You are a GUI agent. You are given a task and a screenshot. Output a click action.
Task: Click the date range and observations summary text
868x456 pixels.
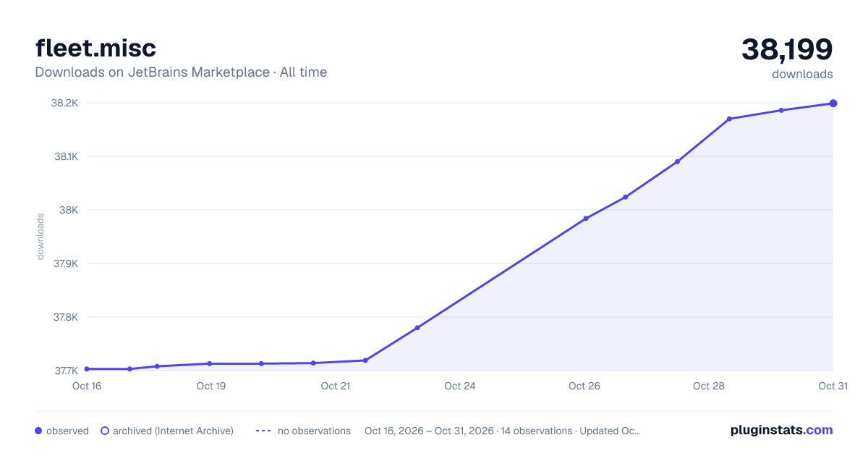coord(502,431)
